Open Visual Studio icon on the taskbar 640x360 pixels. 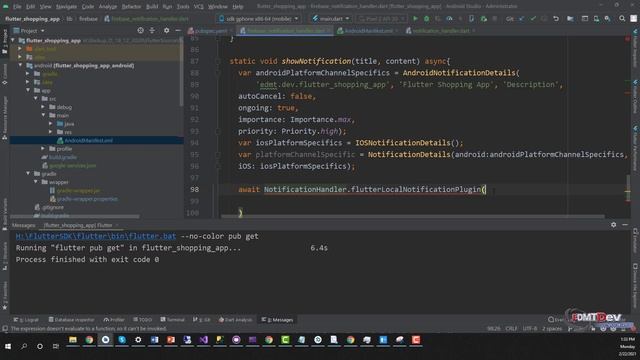tap(203, 340)
